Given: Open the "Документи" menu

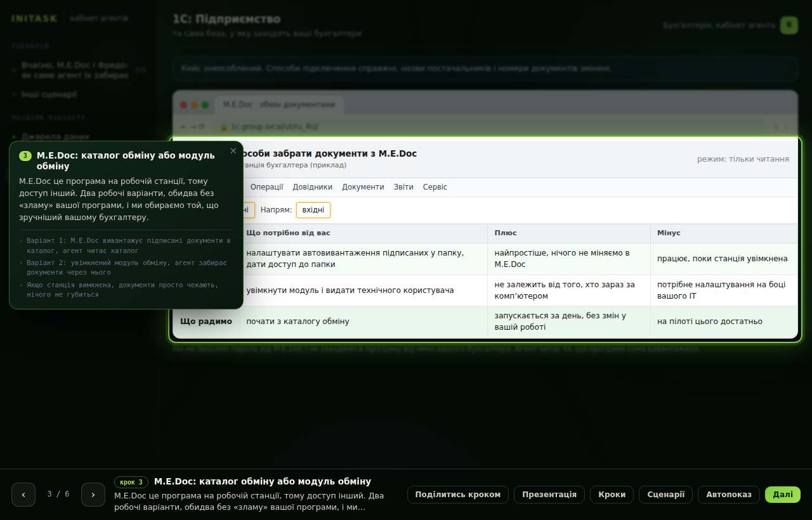Looking at the screenshot, I should (363, 187).
